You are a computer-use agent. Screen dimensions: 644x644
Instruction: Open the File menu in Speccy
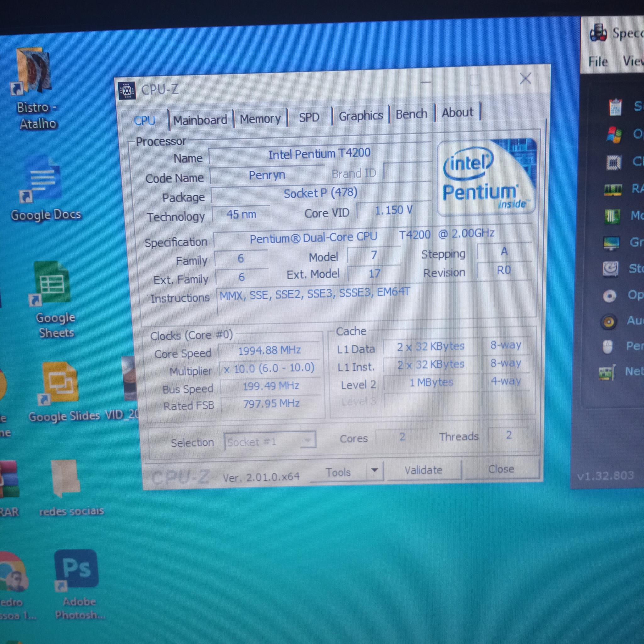click(598, 62)
